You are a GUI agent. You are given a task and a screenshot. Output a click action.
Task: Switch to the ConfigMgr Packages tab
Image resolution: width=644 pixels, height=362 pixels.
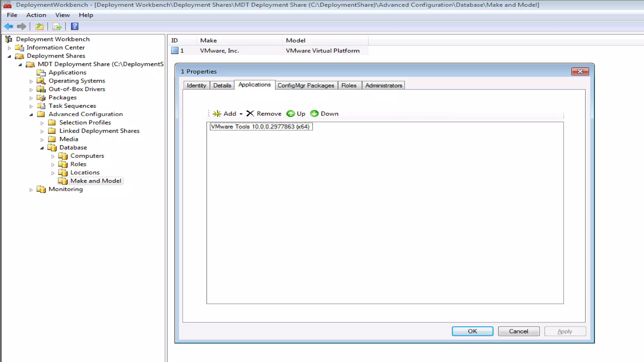click(306, 85)
